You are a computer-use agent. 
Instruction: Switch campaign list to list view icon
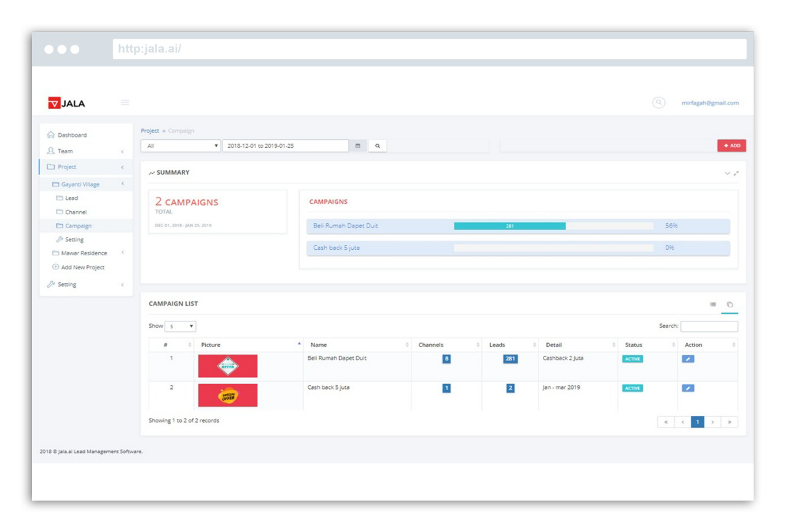713,304
